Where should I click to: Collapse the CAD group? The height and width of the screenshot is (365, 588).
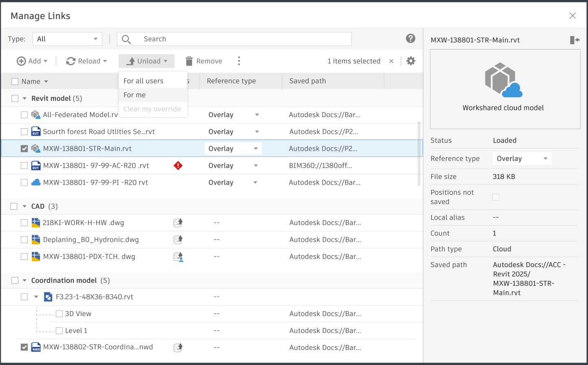tap(24, 206)
